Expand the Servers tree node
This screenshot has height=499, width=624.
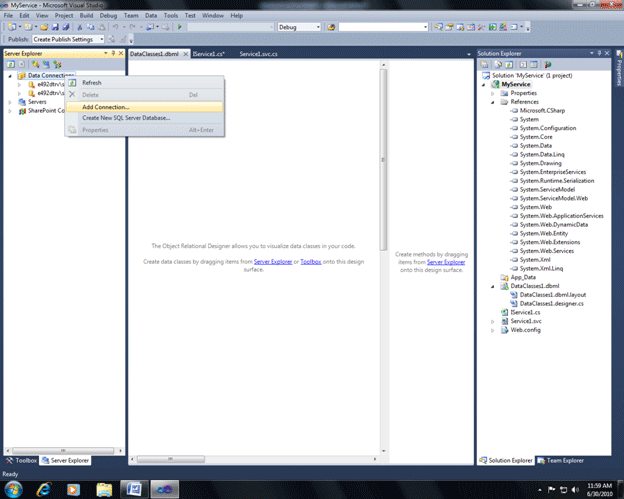pyautogui.click(x=10, y=102)
